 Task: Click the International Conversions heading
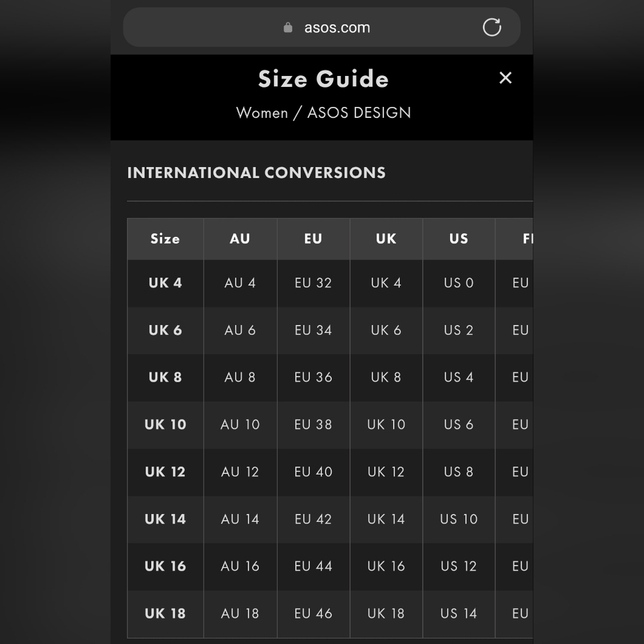click(256, 173)
